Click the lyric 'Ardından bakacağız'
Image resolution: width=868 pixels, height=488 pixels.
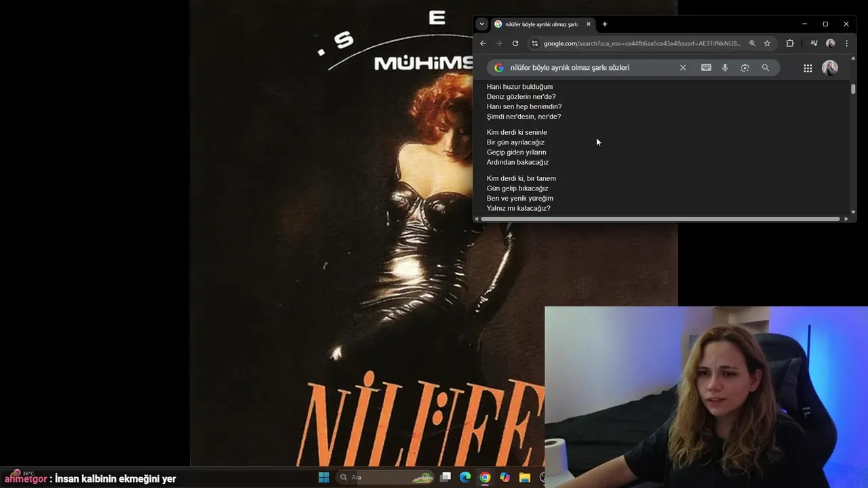point(517,163)
